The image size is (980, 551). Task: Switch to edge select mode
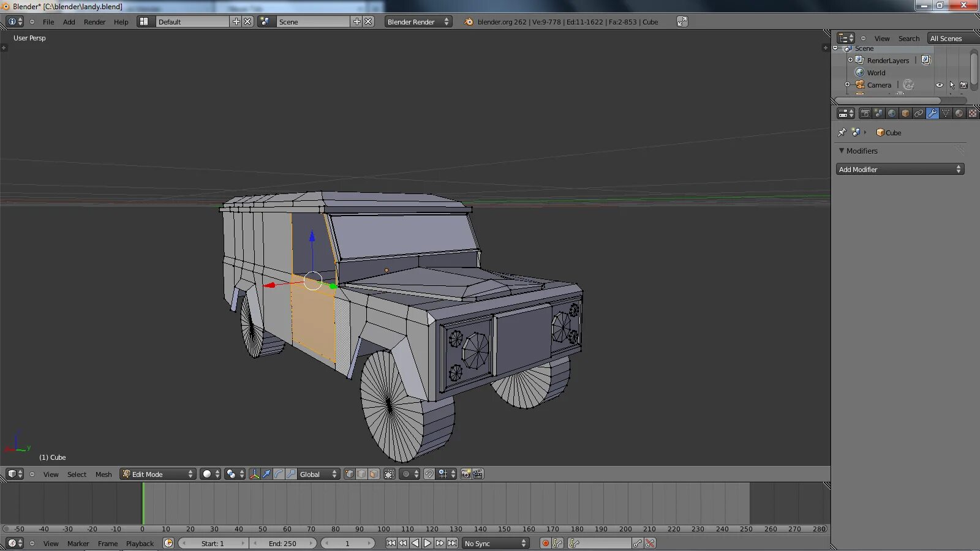click(361, 474)
